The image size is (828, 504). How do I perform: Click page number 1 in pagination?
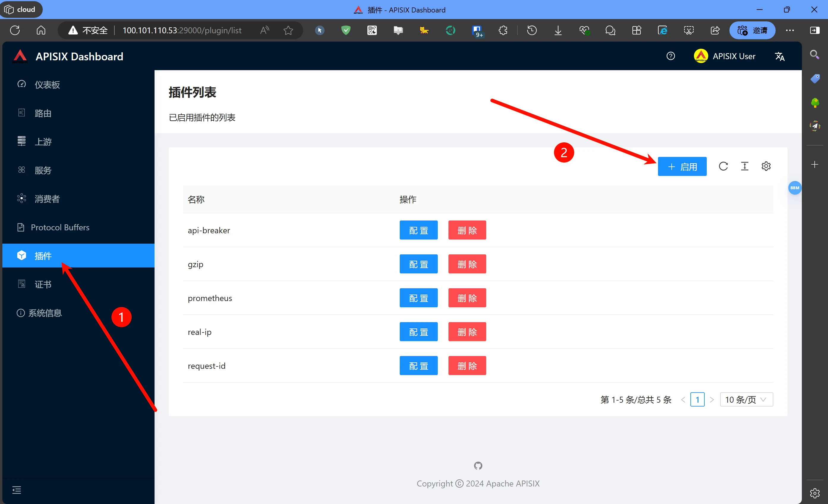697,399
